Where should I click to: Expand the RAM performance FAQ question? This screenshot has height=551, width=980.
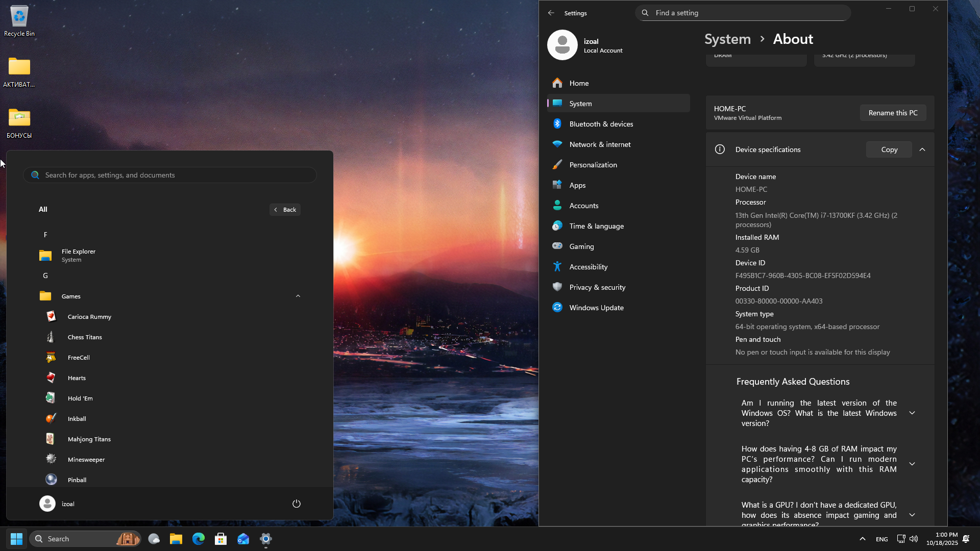coord(912,464)
